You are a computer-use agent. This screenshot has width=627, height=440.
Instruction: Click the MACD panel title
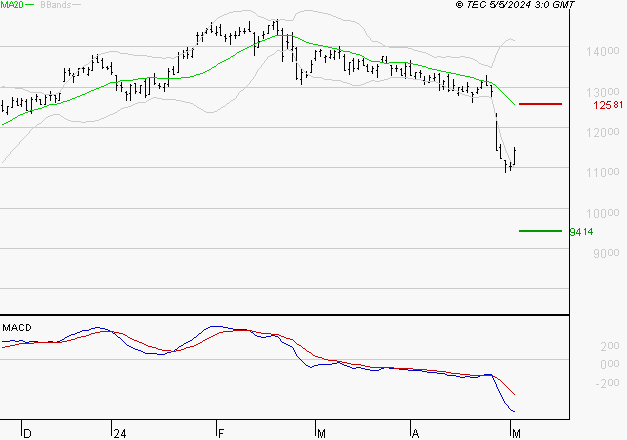coord(17,328)
